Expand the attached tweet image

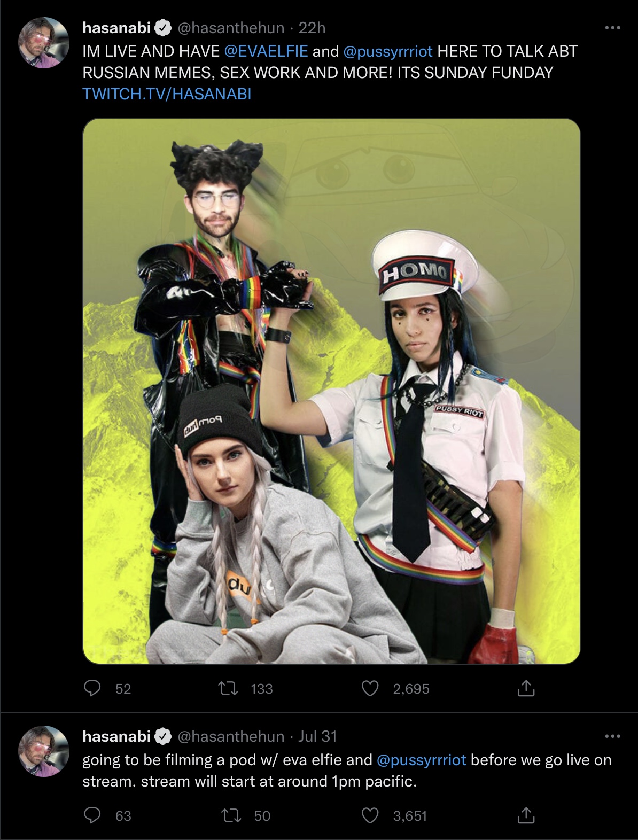tap(331, 391)
